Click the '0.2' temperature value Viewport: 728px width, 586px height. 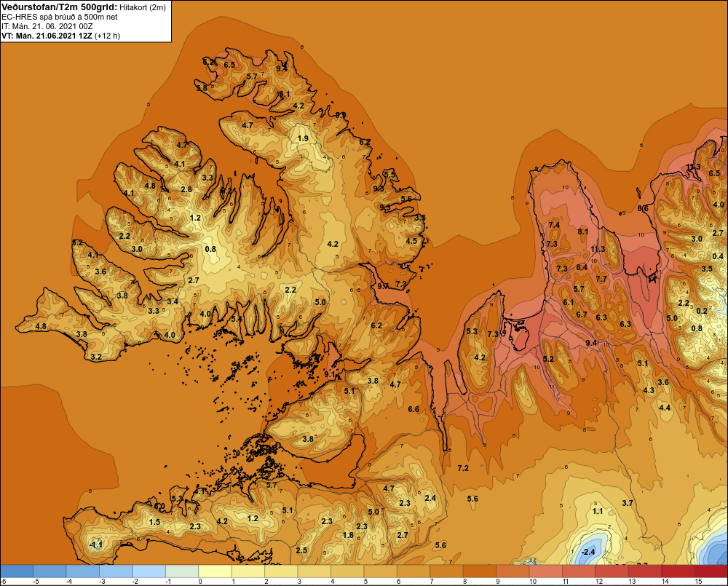(702, 311)
